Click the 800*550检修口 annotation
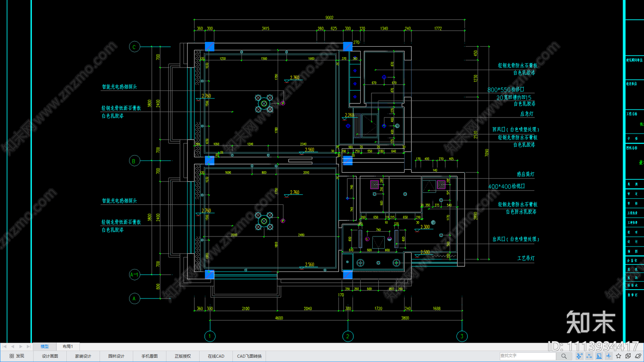The height and width of the screenshot is (362, 644). [506, 90]
